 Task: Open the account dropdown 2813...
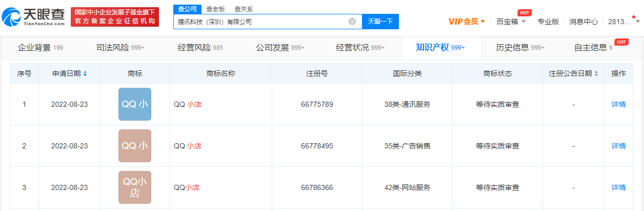pos(623,22)
